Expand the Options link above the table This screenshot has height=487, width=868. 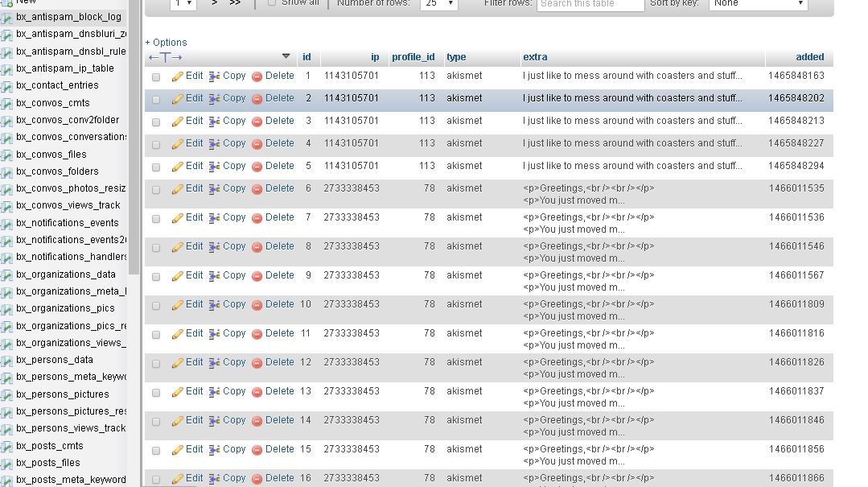[x=167, y=43]
